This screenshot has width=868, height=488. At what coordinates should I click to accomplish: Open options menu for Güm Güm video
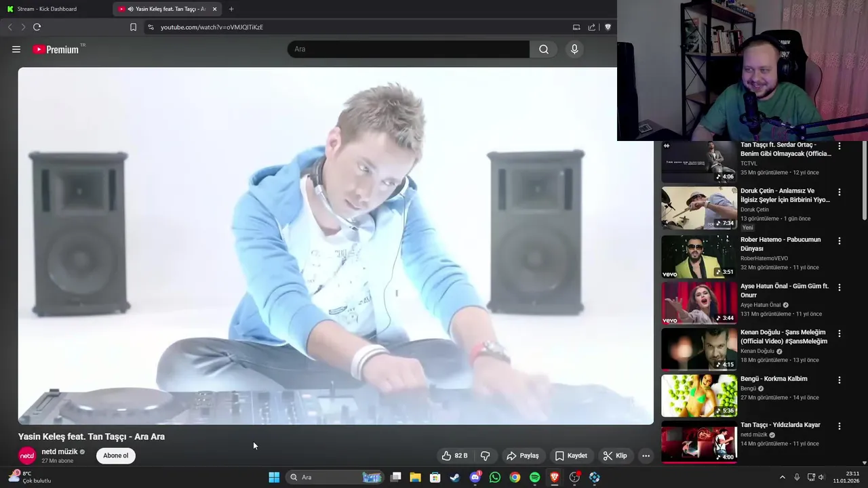coord(840,287)
